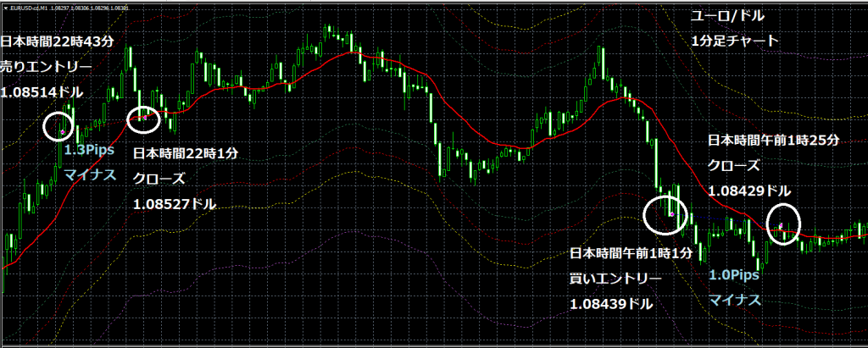Click the 1.3Pips loss label
The image size is (868, 348).
pyautogui.click(x=90, y=149)
